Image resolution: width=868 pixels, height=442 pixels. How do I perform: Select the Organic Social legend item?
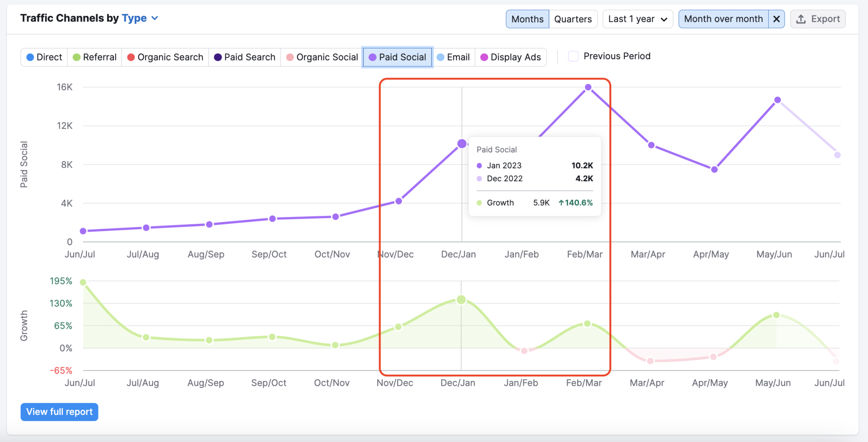[322, 57]
